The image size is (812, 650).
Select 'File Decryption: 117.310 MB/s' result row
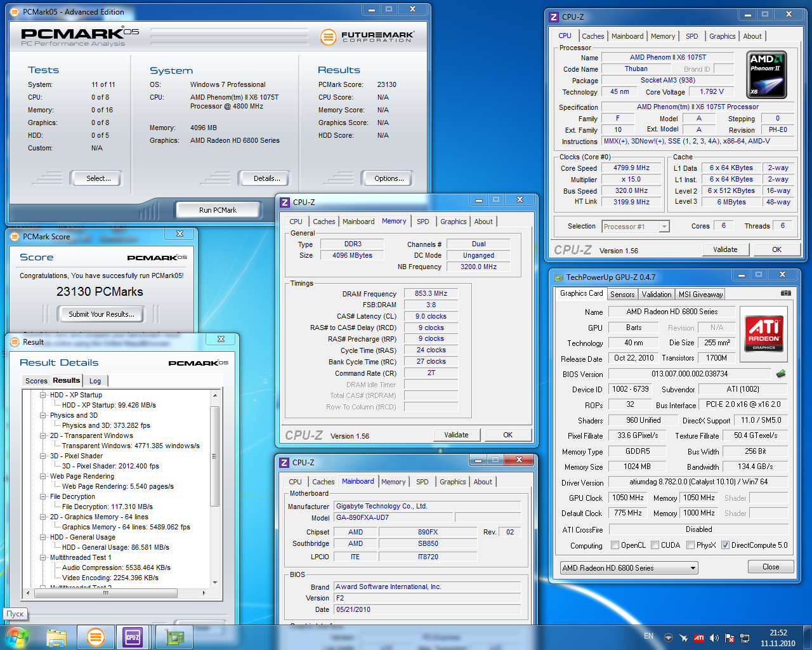[x=107, y=507]
